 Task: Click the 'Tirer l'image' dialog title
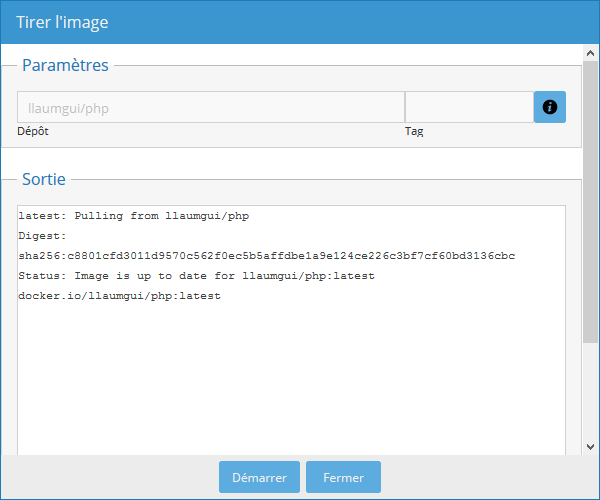coord(62,22)
